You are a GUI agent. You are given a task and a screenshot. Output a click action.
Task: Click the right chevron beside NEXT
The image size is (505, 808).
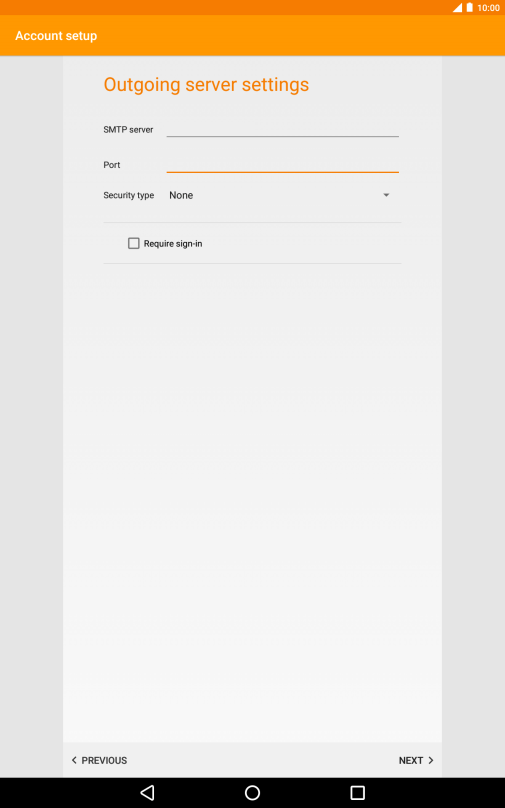click(x=431, y=760)
